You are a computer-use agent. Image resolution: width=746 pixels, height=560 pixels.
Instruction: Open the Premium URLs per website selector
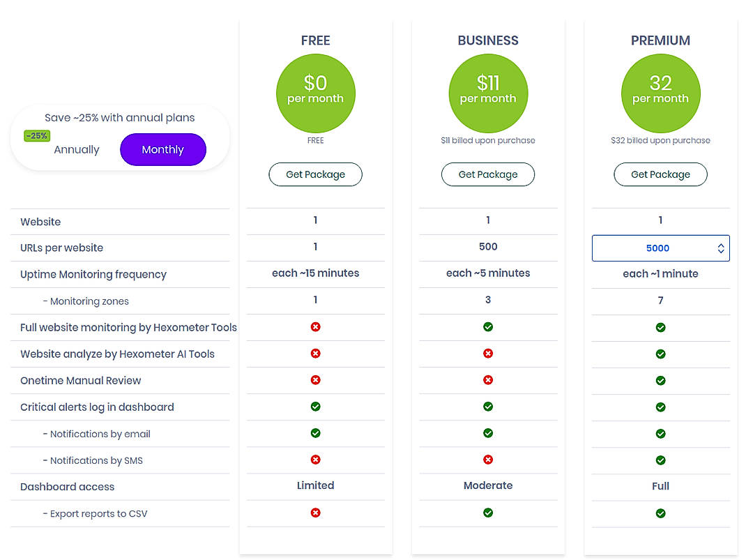(660, 248)
